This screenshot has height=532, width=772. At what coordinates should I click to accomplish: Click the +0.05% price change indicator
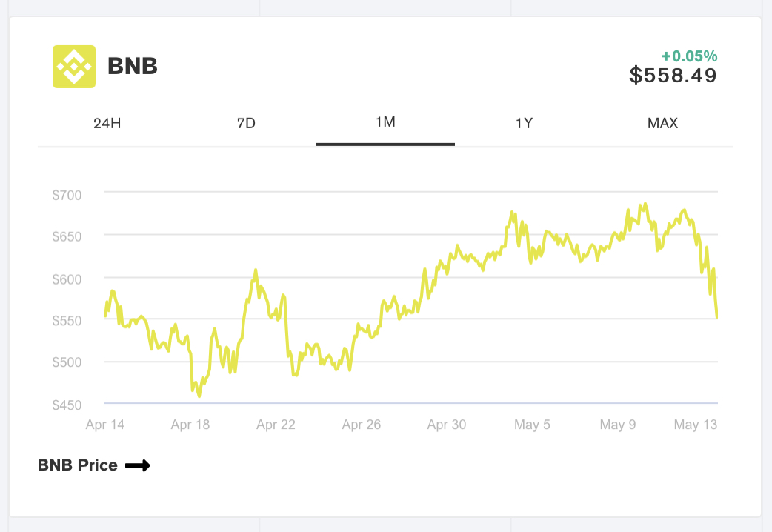pos(689,56)
